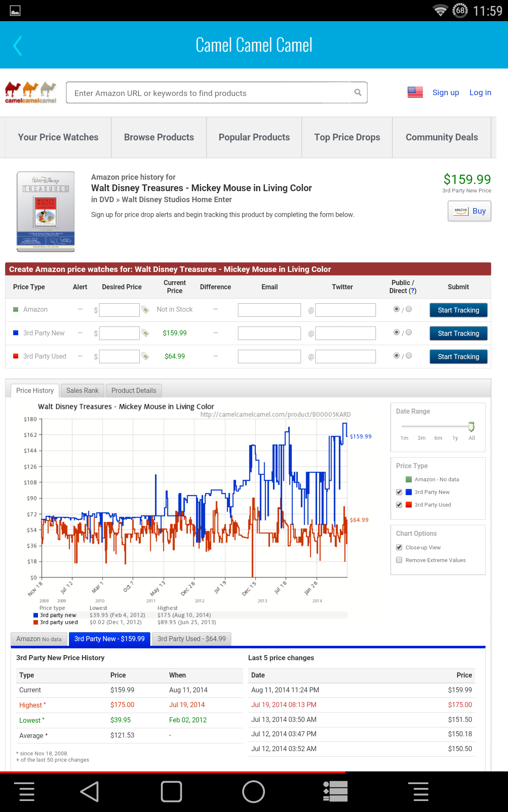
Task: Tap the Android recent apps square button
Action: [171, 791]
